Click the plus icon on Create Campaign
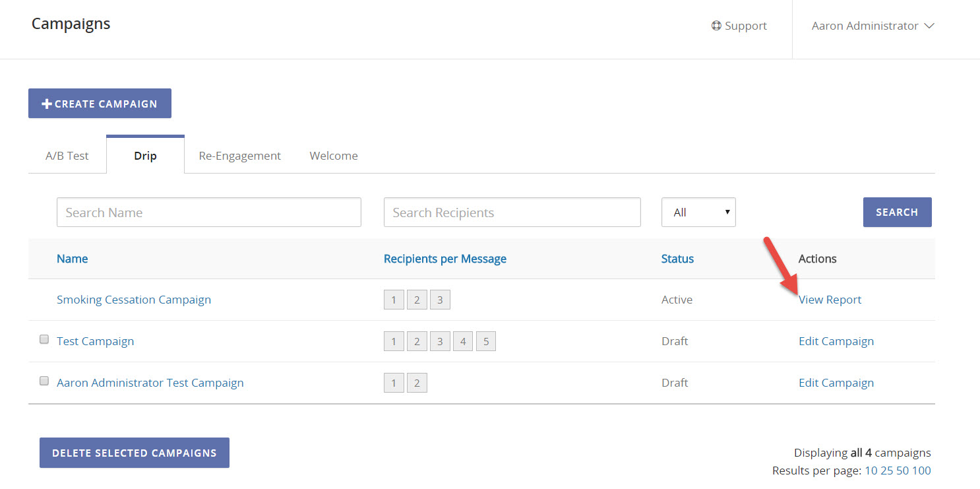980x489 pixels. pyautogui.click(x=47, y=104)
